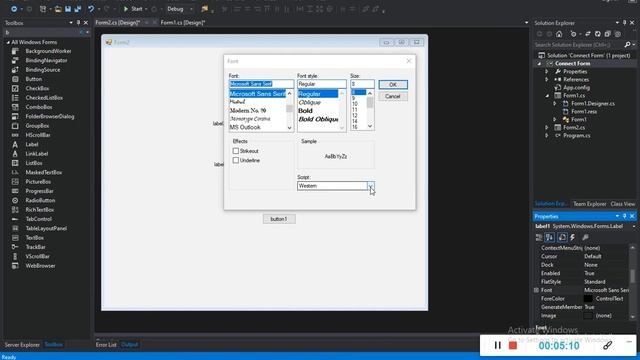The height and width of the screenshot is (360, 640).
Task: Expand the Program.cs node in Solution Explorer
Action: [547, 136]
